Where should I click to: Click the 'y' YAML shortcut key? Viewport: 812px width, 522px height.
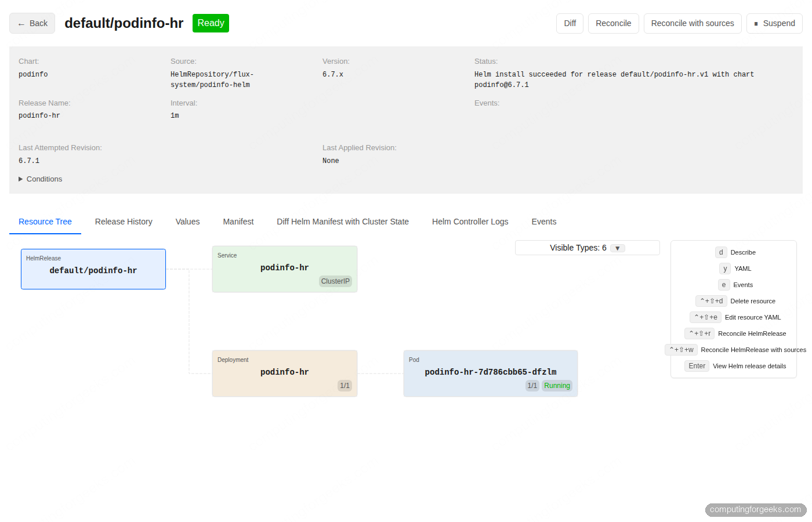pyautogui.click(x=725, y=269)
